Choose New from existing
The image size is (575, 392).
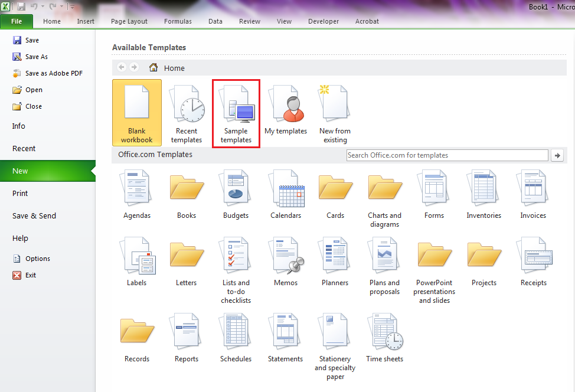coord(335,114)
